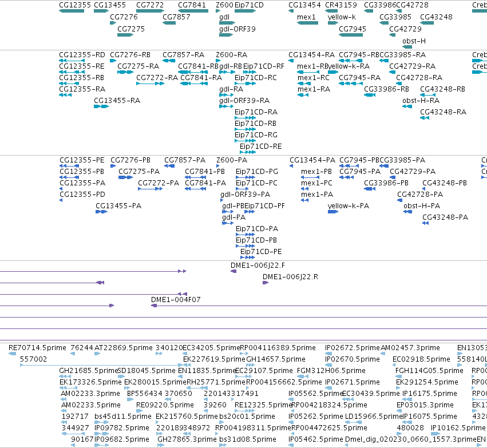Click the CR43159 gene label
The image size is (487, 448).
(x=340, y=5)
